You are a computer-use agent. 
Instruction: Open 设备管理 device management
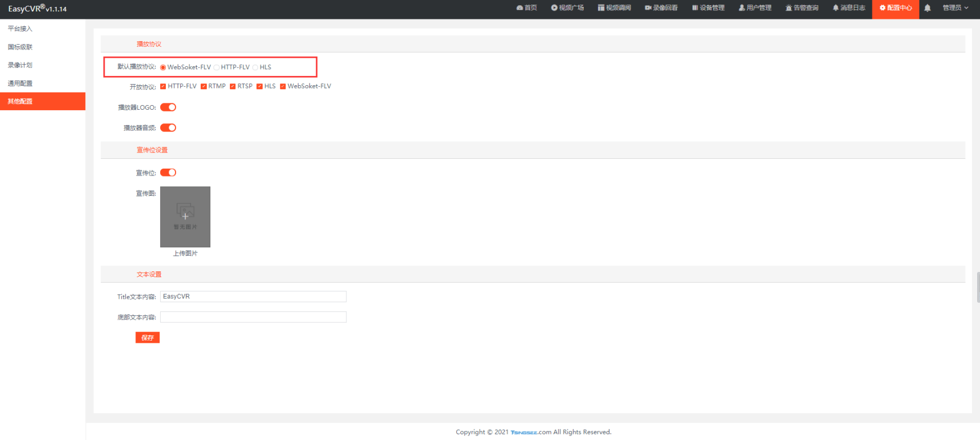coord(708,8)
